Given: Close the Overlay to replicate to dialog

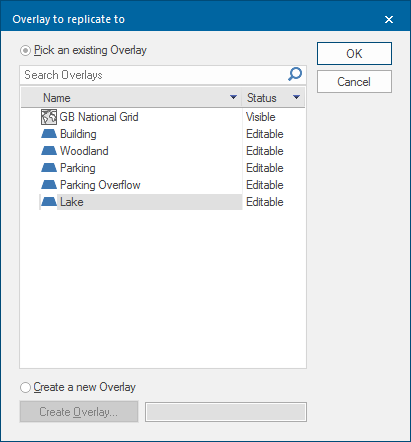Looking at the screenshot, I should (x=389, y=20).
